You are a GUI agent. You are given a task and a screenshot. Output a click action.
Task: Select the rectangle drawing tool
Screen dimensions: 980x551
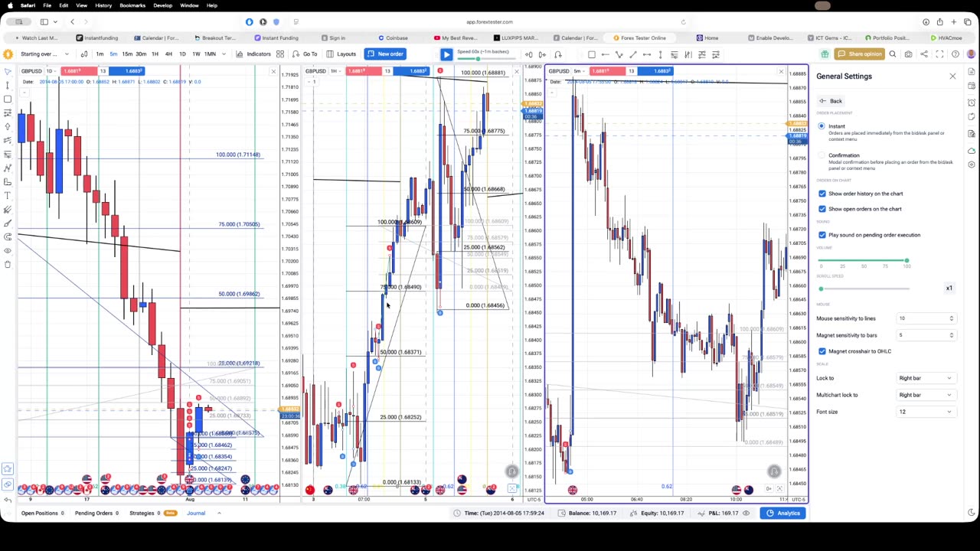coord(591,54)
